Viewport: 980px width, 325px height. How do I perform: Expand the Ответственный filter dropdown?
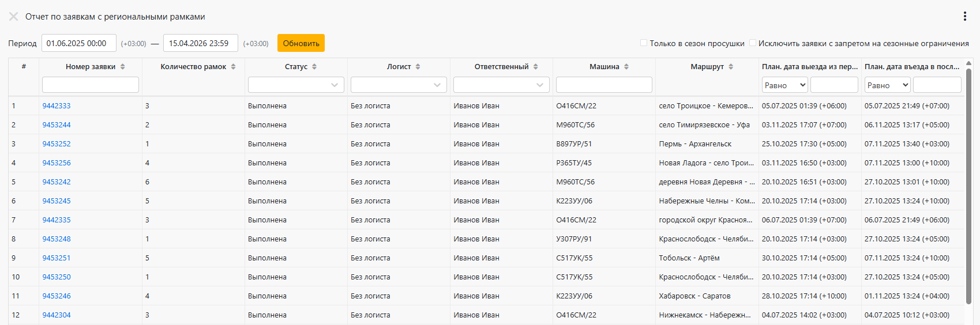click(x=501, y=85)
